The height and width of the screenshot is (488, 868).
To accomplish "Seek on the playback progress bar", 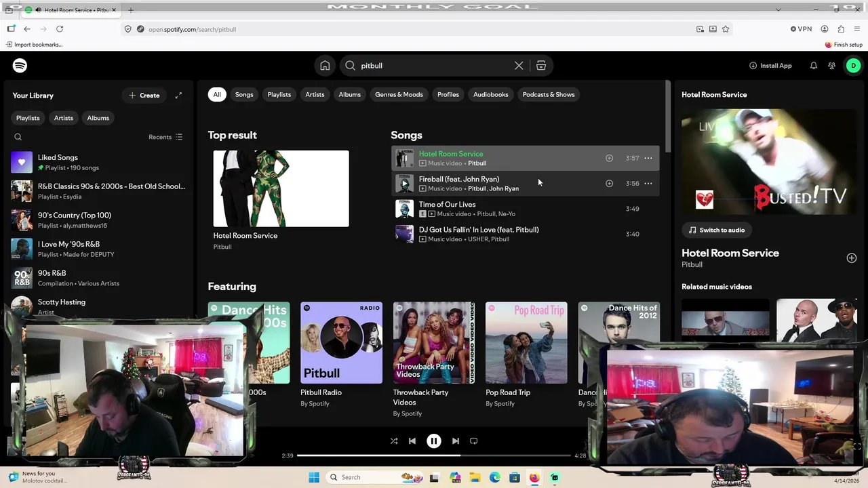I will [x=434, y=455].
